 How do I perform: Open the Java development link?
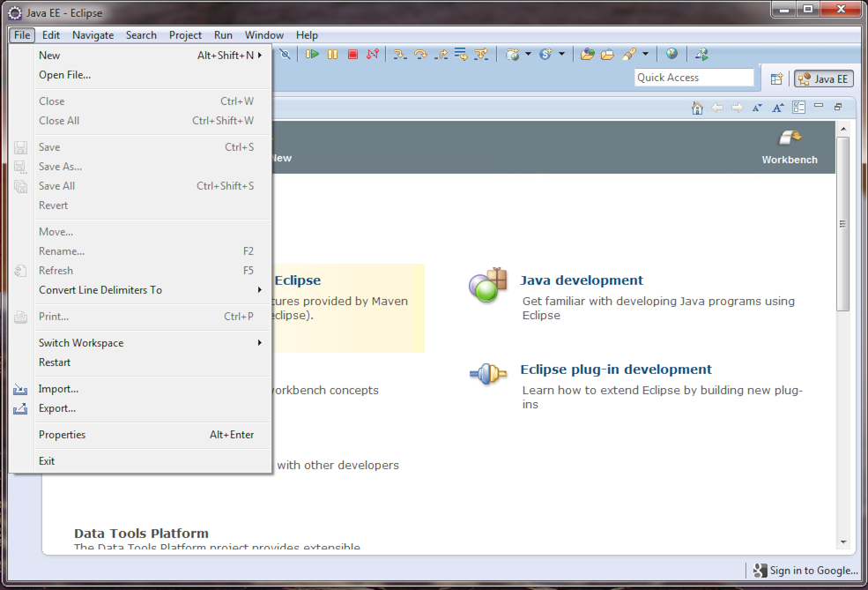[582, 280]
